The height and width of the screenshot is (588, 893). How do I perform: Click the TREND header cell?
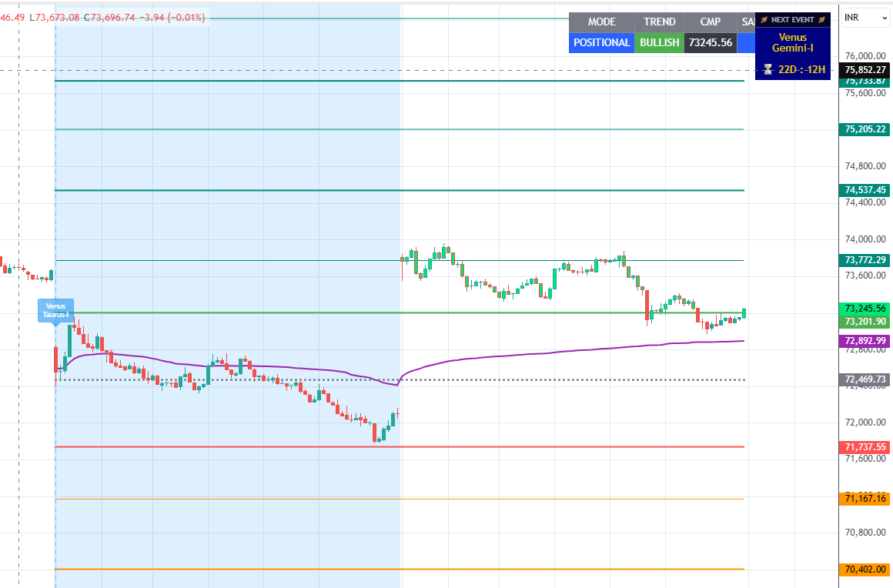pyautogui.click(x=660, y=22)
